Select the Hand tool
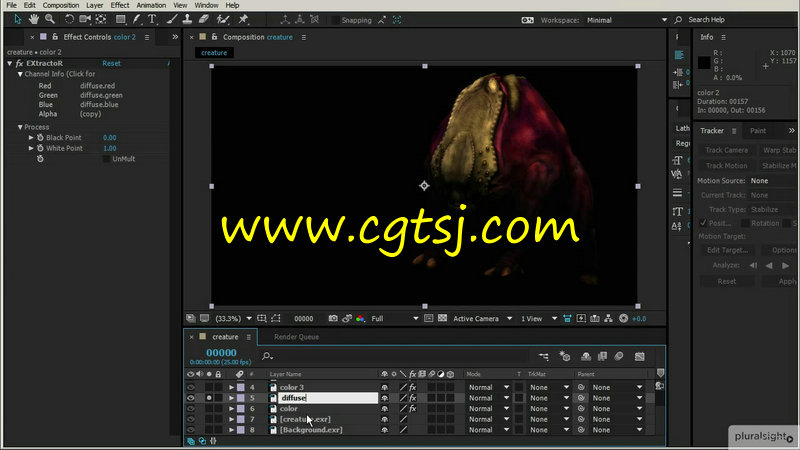 pos(34,19)
